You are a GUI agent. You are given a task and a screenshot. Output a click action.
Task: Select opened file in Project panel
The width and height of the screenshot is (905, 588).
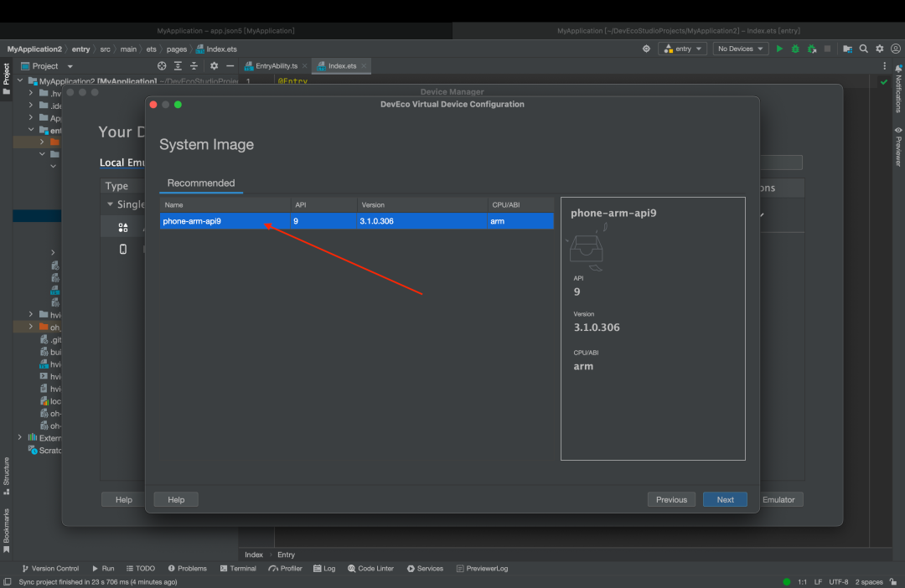pos(162,66)
